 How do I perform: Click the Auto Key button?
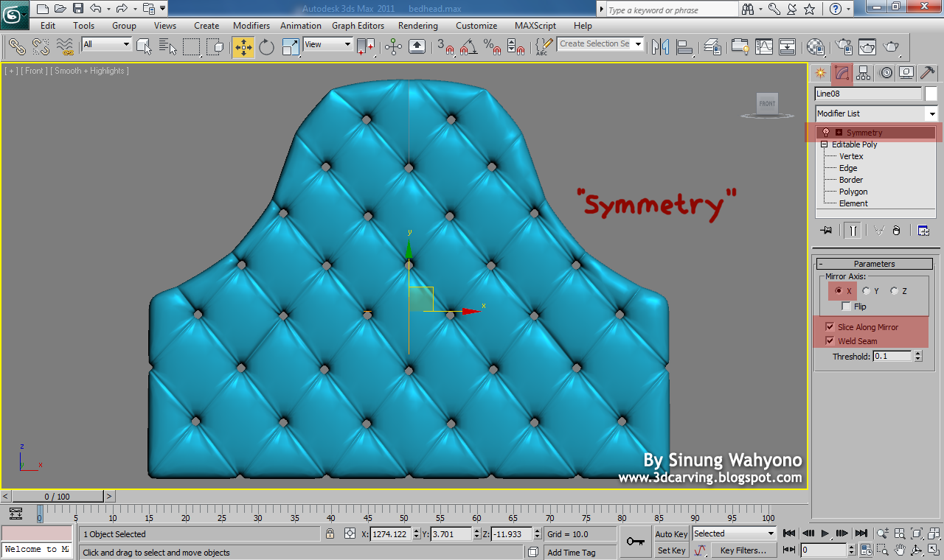tap(671, 534)
